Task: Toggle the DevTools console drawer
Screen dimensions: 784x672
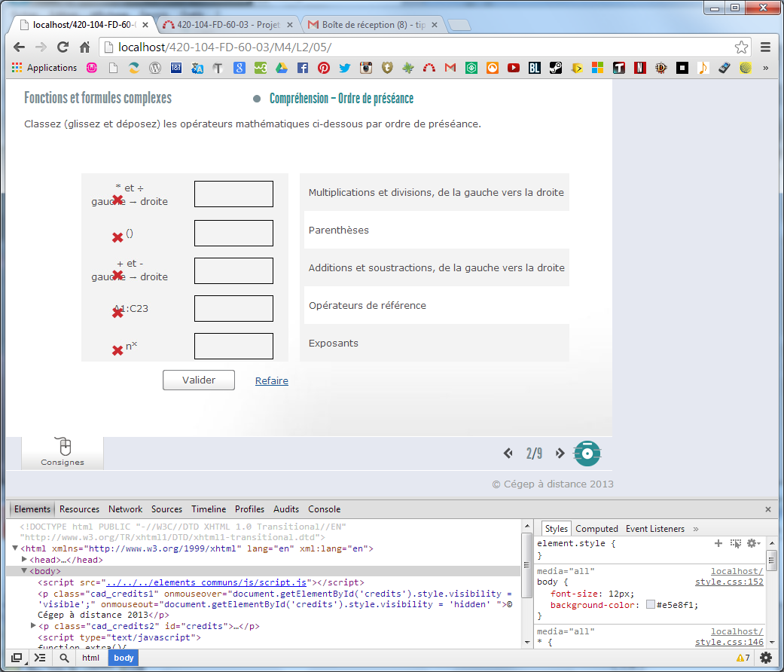Action: pos(40,658)
